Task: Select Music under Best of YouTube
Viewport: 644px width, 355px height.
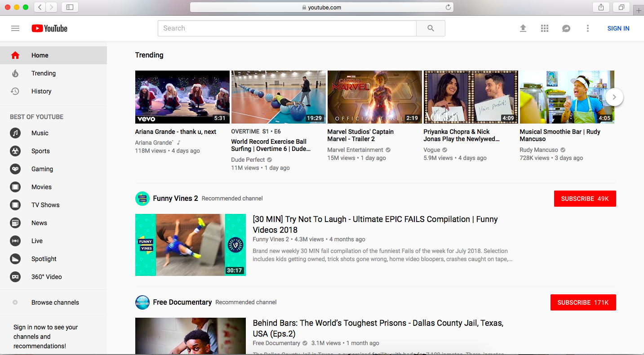Action: coord(53,133)
